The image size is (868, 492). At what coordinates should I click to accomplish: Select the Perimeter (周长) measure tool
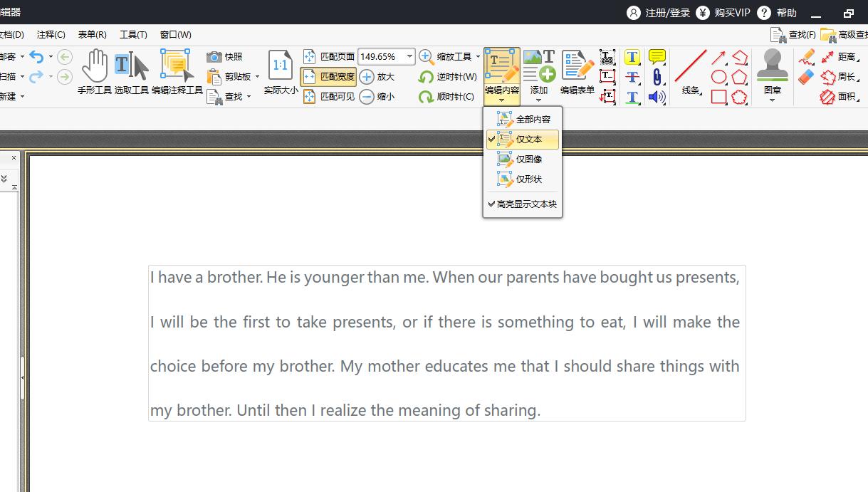(839, 77)
